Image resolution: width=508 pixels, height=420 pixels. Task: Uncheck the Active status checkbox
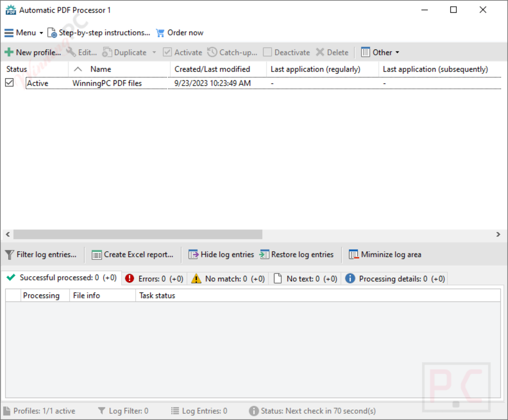9,83
